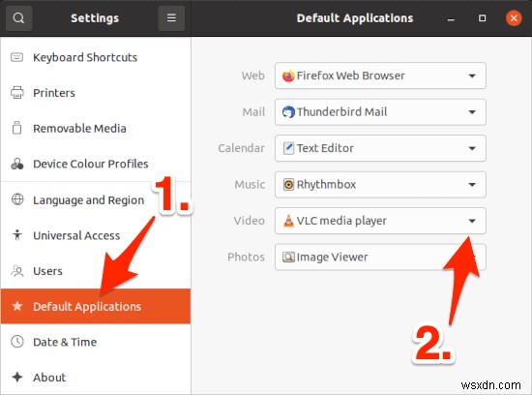532x395 pixels.
Task: Click the 'VLC media player' text
Action: (x=341, y=221)
